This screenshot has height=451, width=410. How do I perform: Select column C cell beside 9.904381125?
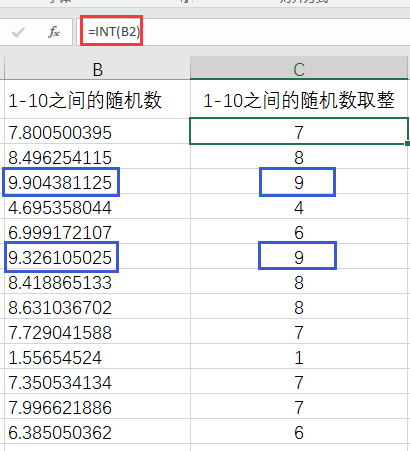point(299,182)
